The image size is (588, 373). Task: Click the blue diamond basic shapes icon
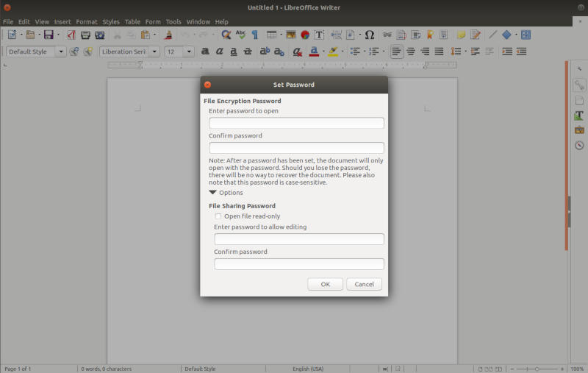(506, 35)
